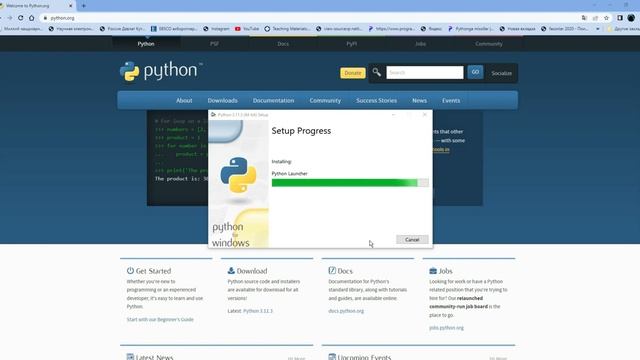The height and width of the screenshot is (360, 640).
Task: Open the Docs section heading
Action: click(x=345, y=271)
